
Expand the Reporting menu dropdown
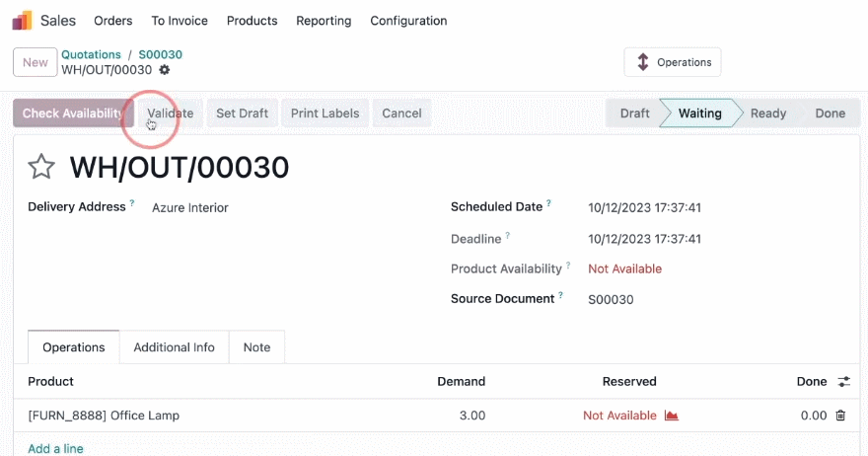coord(324,21)
